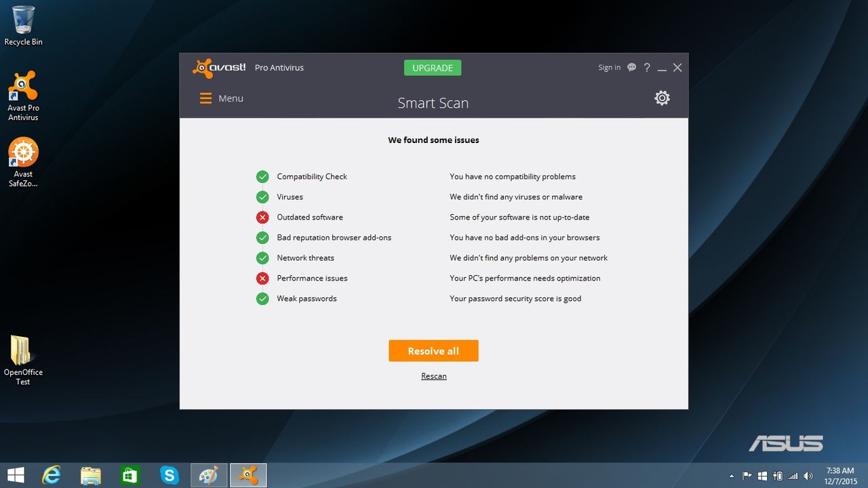Open Recycle Bin desktop icon
The image size is (868, 488).
pos(23,26)
